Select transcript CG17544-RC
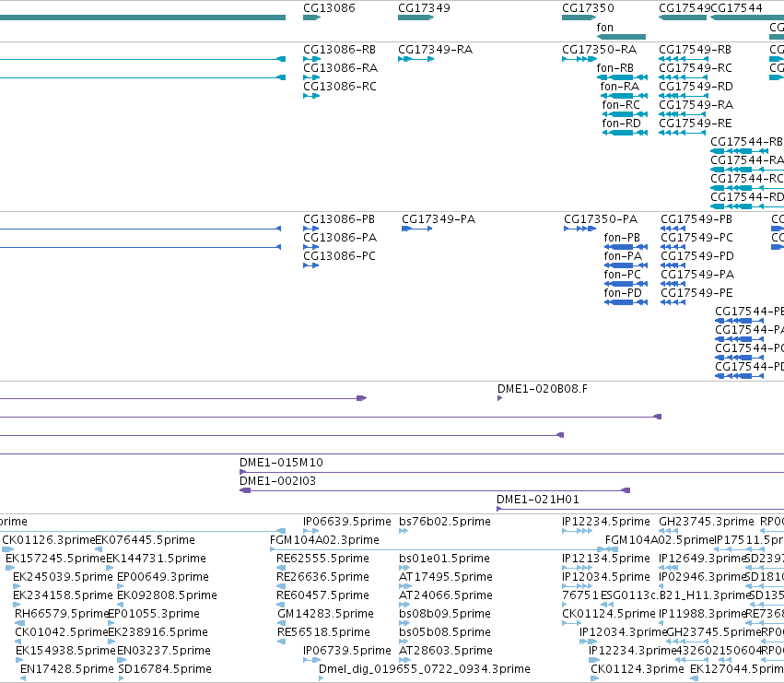Screen dimensions: 784x683 pos(747,179)
